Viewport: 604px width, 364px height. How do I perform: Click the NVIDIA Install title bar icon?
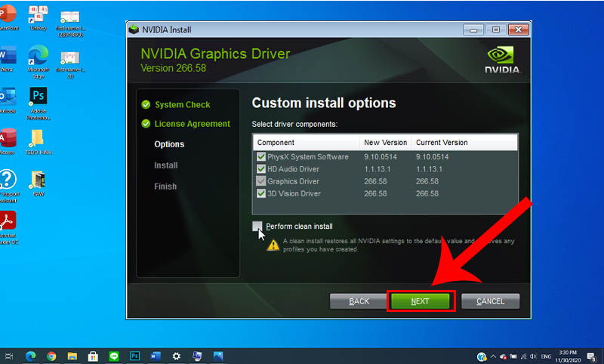(x=134, y=29)
